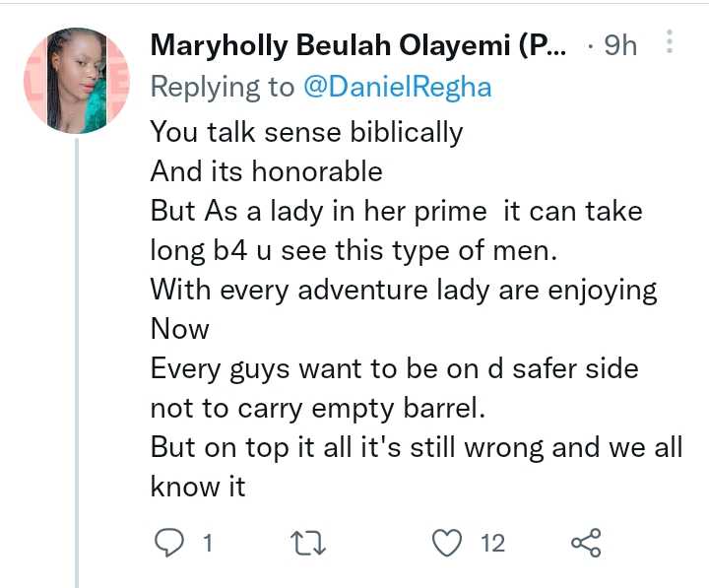Click the 'Replying to' label text
The width and height of the screenshot is (709, 588).
[222, 87]
